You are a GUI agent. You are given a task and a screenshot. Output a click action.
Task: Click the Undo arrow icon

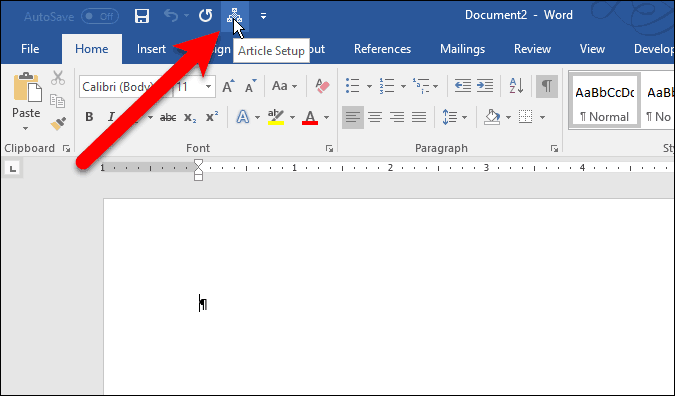[x=171, y=16]
